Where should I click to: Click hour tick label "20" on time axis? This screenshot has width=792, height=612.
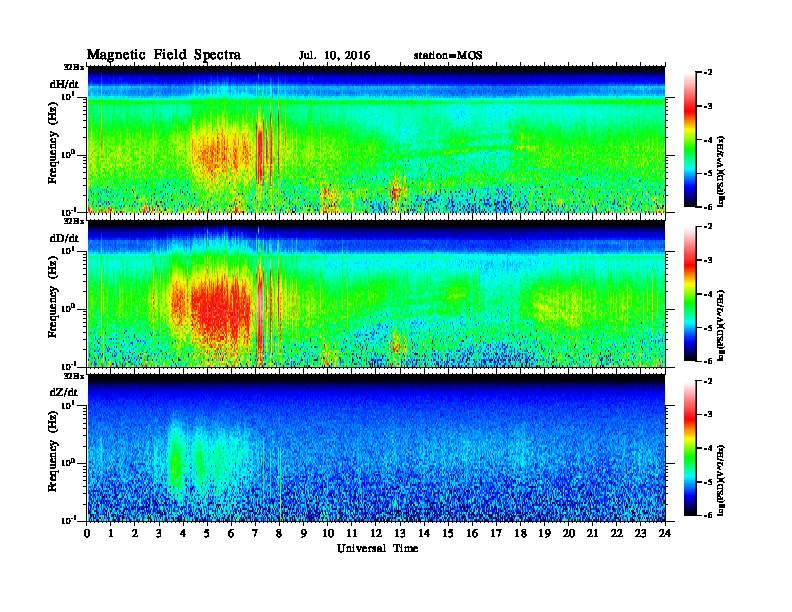[x=568, y=533]
